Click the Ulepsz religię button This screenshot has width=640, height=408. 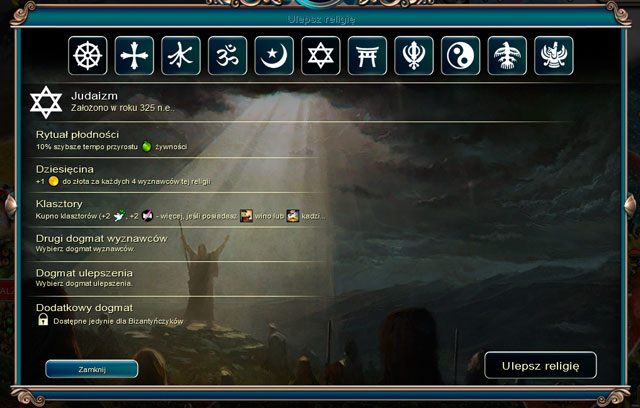pos(540,366)
